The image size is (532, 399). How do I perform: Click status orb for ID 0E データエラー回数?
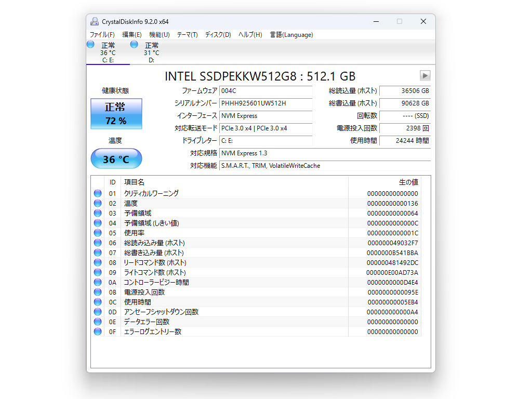tap(98, 322)
